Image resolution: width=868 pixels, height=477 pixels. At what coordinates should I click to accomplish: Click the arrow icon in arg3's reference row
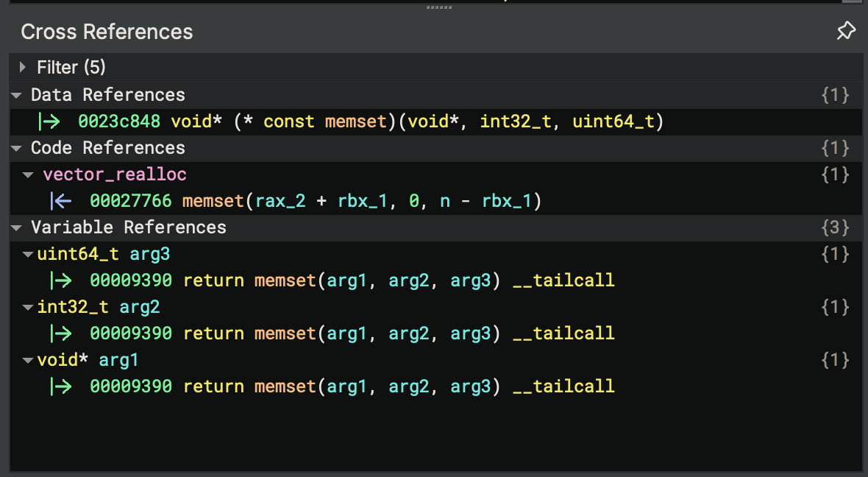[x=61, y=280]
